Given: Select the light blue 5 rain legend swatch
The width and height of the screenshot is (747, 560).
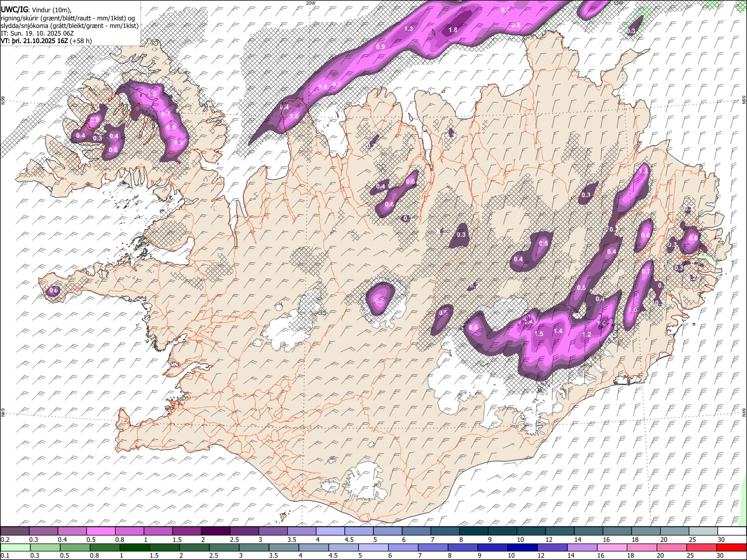Looking at the screenshot, I should click(373, 547).
